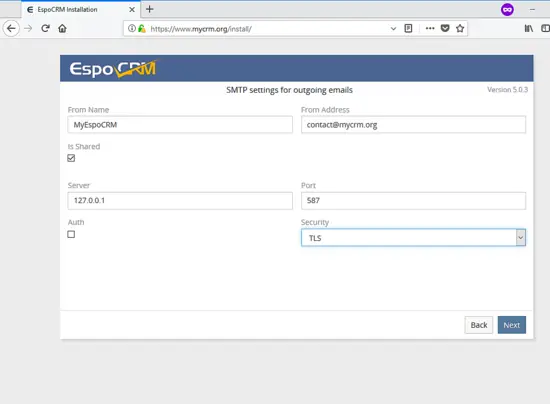Open a new tab with plus button
The image size is (550, 404).
[150, 9]
